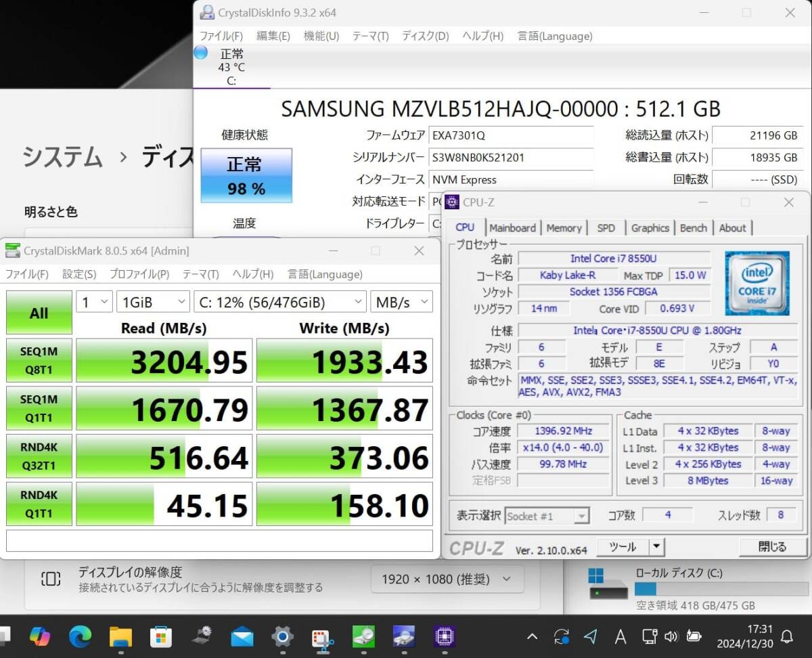Open テーマ(T) menu in CrystalDiskMark

(200, 274)
